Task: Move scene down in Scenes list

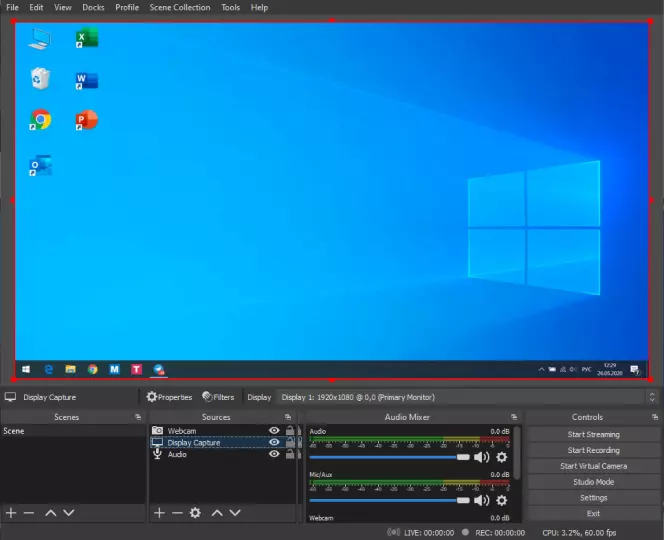Action: pos(69,513)
